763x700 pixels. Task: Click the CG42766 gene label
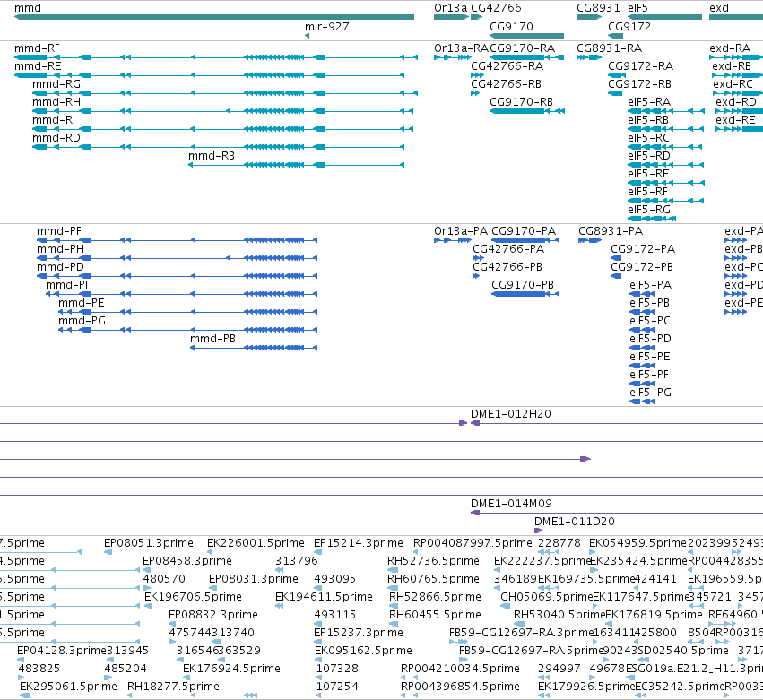496,8
